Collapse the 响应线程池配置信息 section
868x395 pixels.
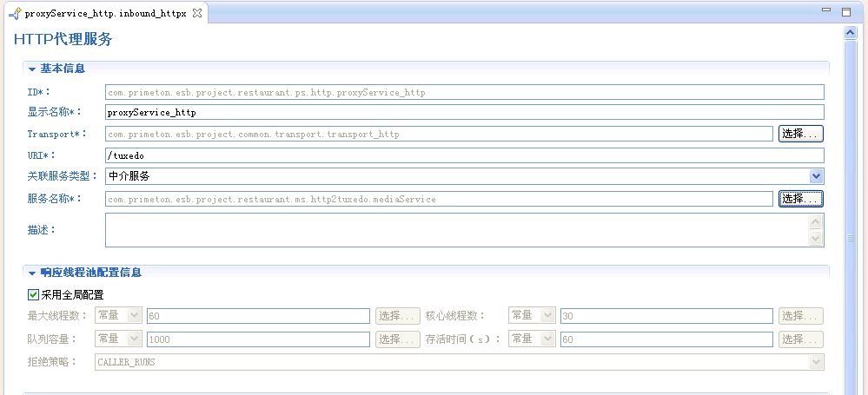coord(32,273)
